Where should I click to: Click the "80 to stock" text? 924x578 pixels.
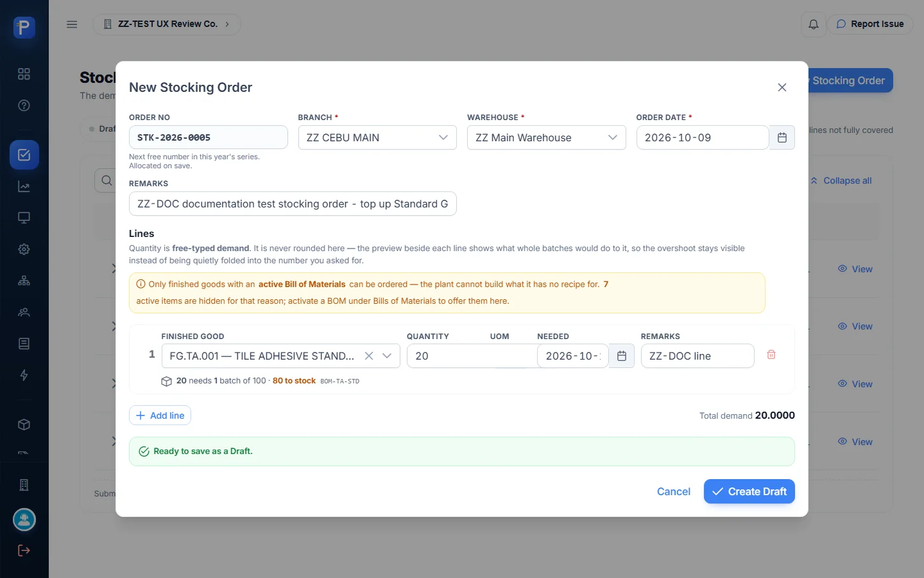294,381
